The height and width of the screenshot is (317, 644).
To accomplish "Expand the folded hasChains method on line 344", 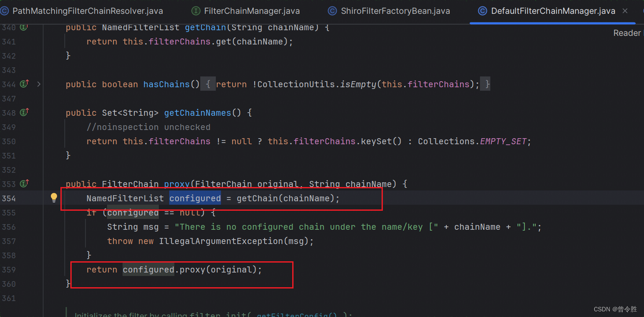I will [39, 84].
